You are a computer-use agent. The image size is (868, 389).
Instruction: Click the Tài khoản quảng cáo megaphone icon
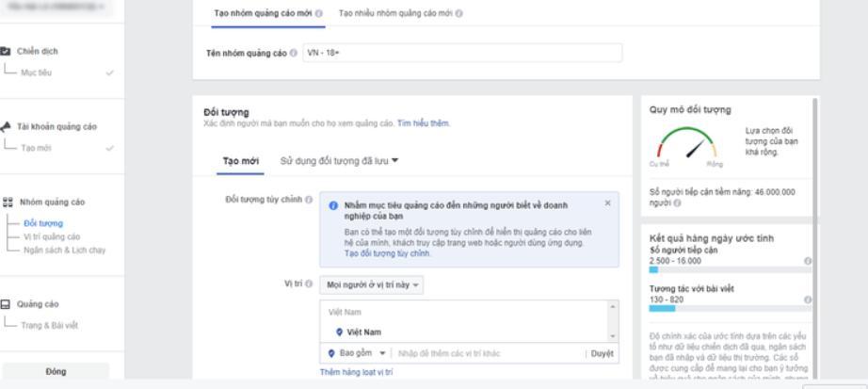coord(5,127)
